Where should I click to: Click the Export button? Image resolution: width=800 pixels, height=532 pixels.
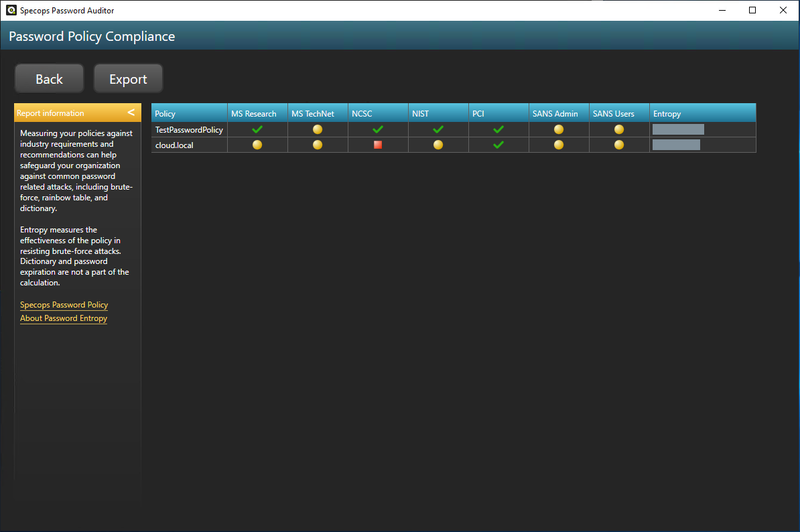[128, 78]
